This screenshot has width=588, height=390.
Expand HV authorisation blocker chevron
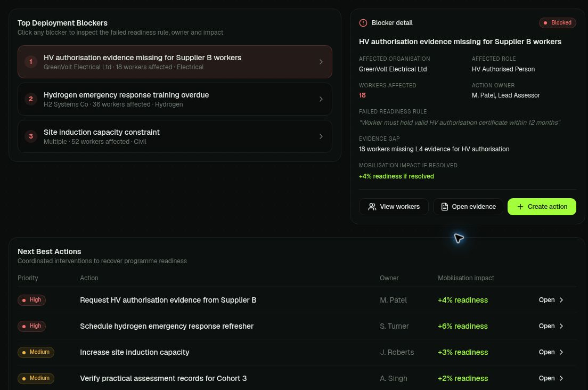[x=321, y=62]
